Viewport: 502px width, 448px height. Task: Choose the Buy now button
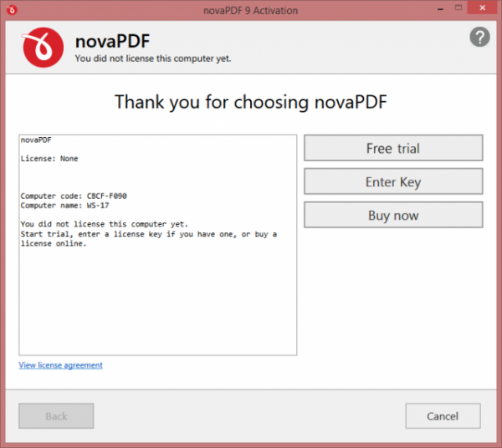392,215
